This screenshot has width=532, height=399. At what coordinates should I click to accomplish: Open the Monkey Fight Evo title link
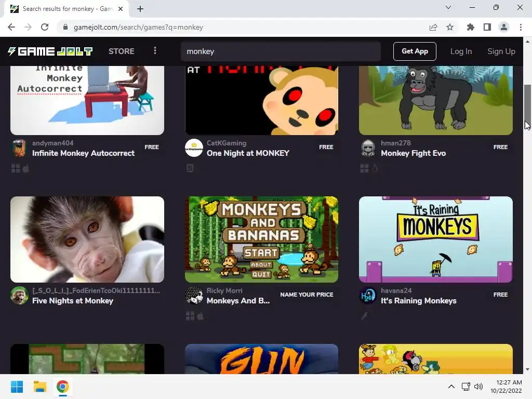tap(413, 153)
